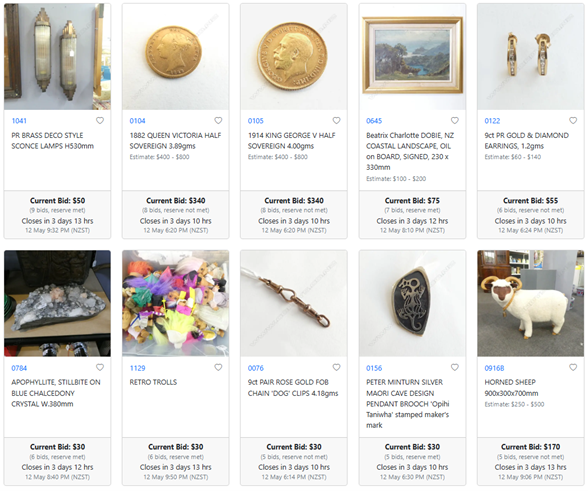The width and height of the screenshot is (588, 491).
Task: Open lot number 0916B link
Action: point(494,368)
